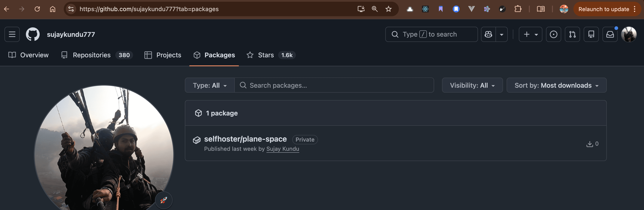Expand the Copilot dropdown arrow

502,34
